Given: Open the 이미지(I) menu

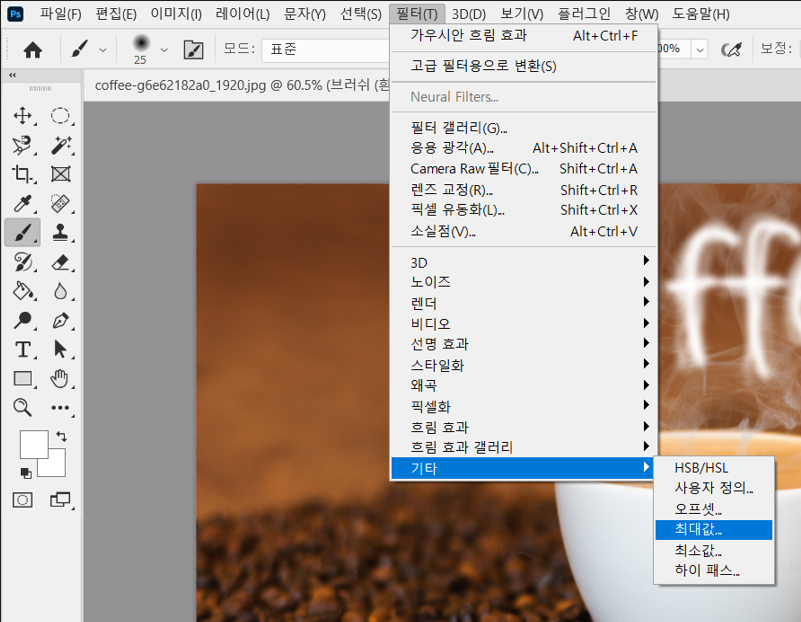Looking at the screenshot, I should (x=176, y=14).
